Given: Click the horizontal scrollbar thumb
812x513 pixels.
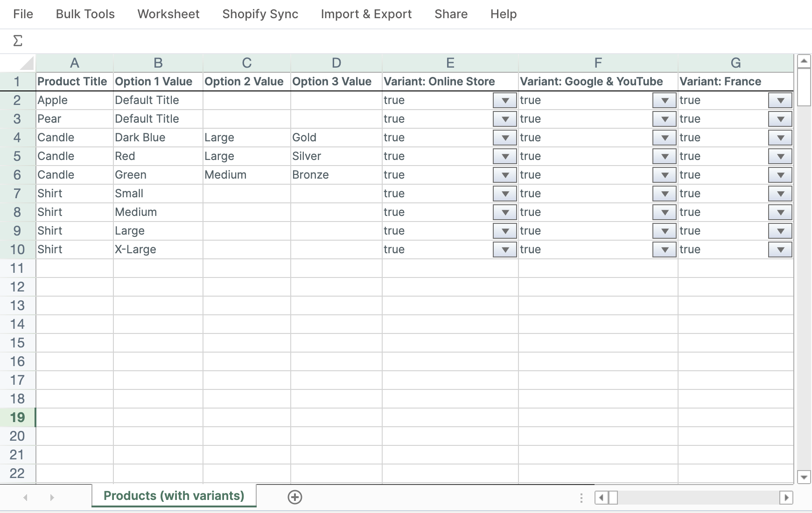Looking at the screenshot, I should [x=613, y=498].
